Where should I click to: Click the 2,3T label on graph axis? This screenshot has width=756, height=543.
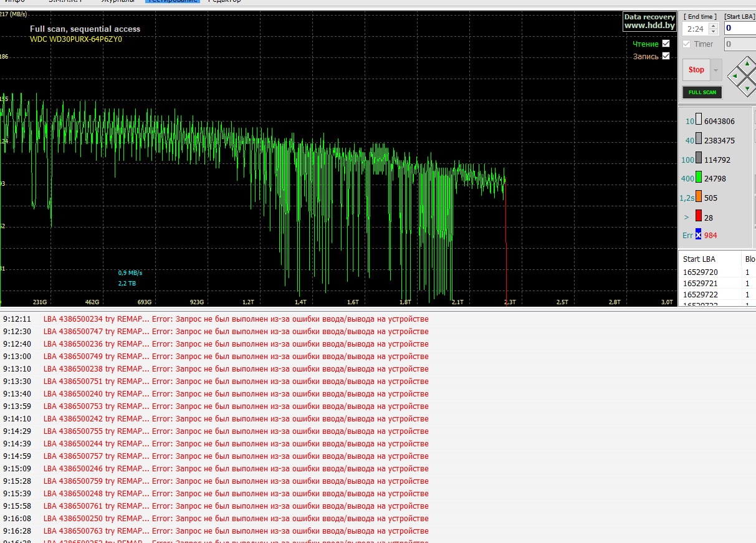510,302
